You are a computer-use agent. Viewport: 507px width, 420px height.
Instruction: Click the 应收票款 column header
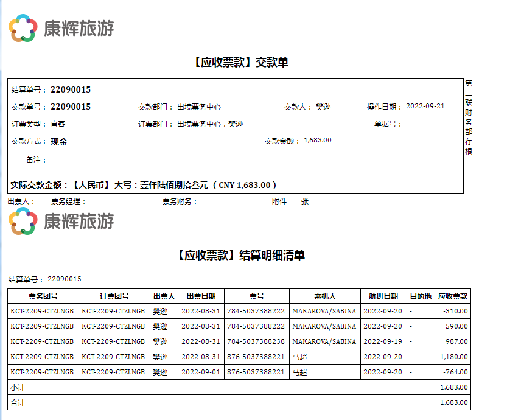click(453, 296)
